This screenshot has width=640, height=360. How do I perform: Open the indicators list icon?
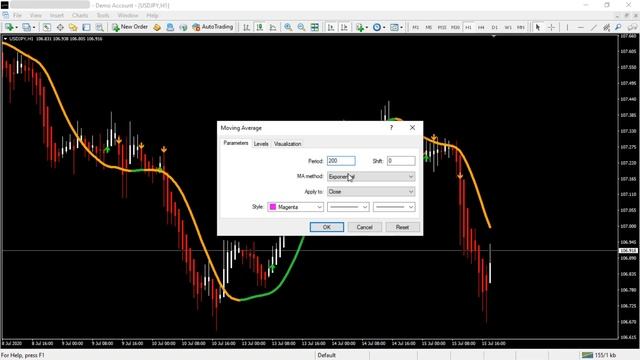(x=360, y=27)
